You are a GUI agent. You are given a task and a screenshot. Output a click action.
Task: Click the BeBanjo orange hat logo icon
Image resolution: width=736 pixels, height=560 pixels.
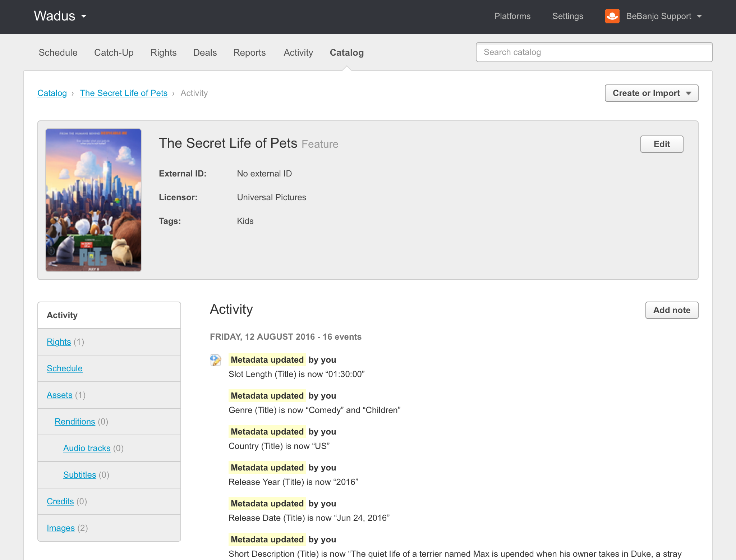(x=612, y=16)
